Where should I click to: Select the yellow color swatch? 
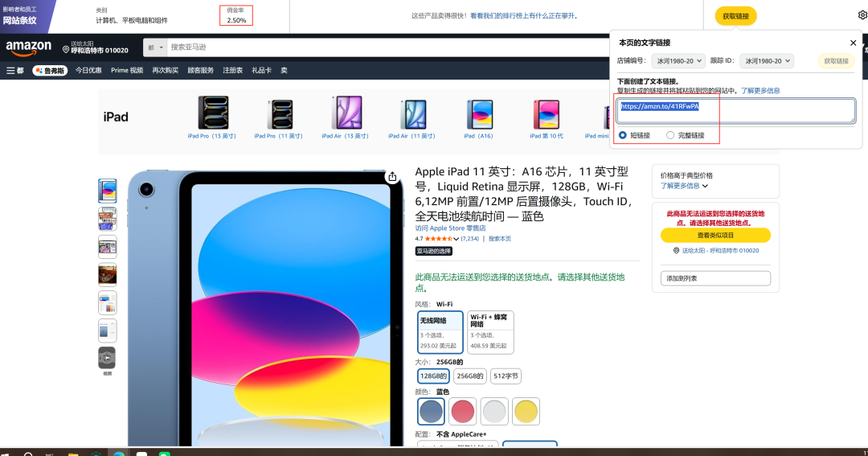click(x=526, y=412)
